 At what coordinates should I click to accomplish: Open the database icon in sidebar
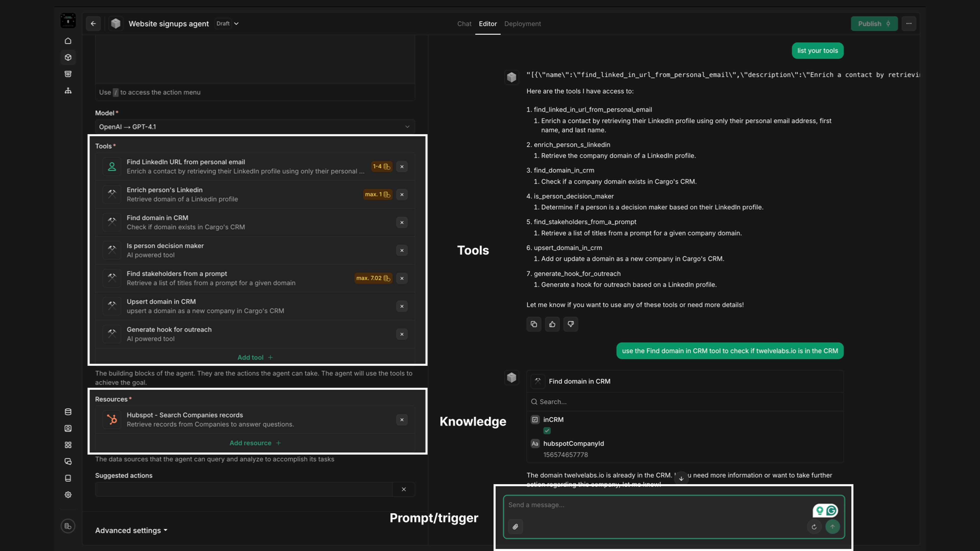point(68,412)
